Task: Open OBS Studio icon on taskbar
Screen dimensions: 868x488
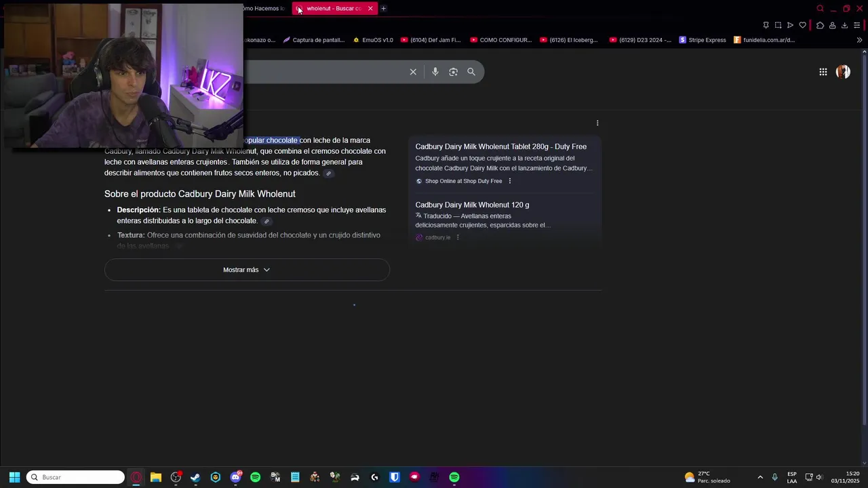Action: point(176,477)
